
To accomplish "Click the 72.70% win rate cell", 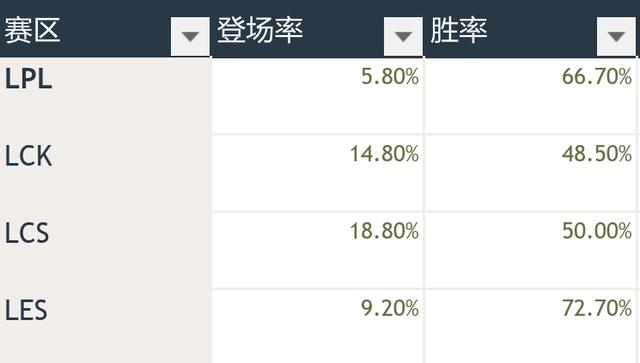I will 531,326.
